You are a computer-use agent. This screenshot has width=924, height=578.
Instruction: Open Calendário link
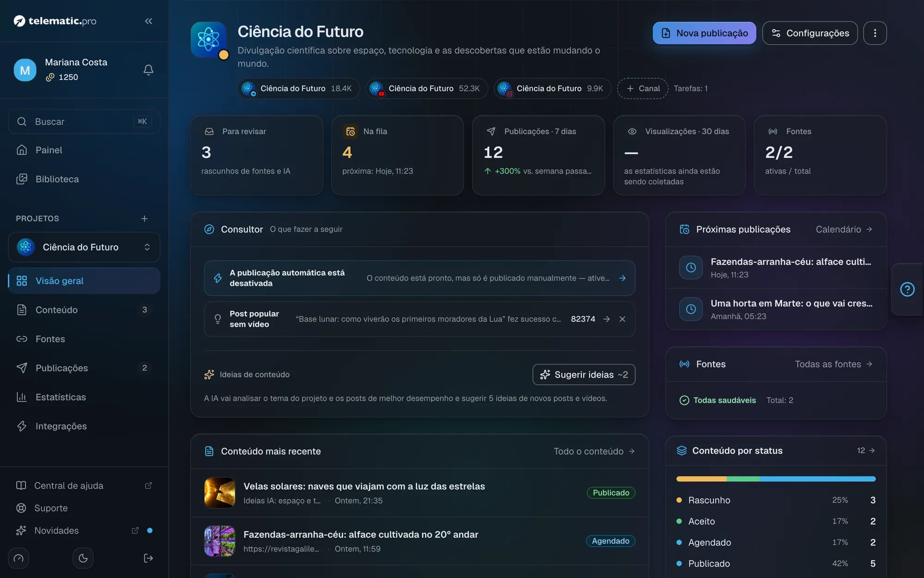pyautogui.click(x=844, y=229)
